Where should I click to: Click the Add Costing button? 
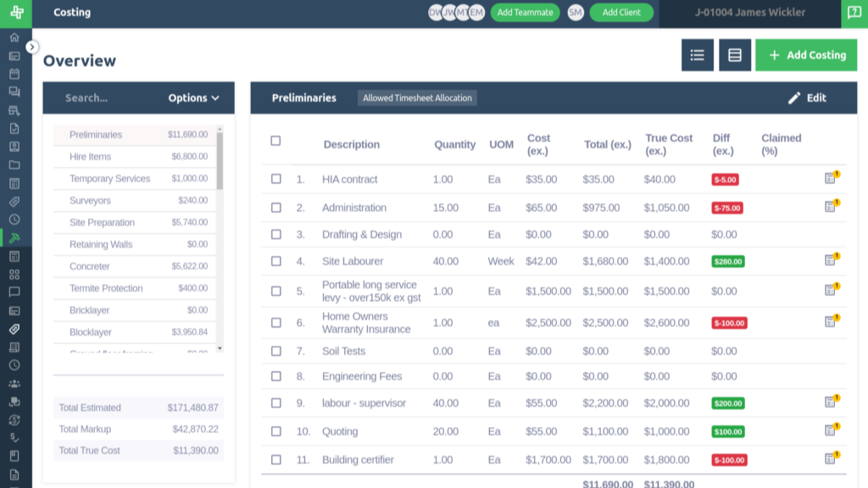click(806, 55)
